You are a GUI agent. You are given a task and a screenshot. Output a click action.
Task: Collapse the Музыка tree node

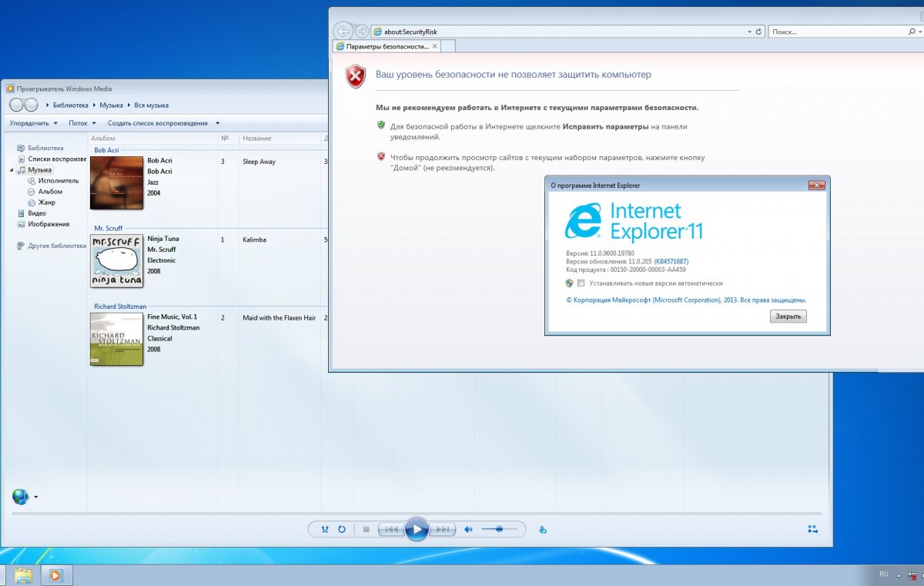12,170
